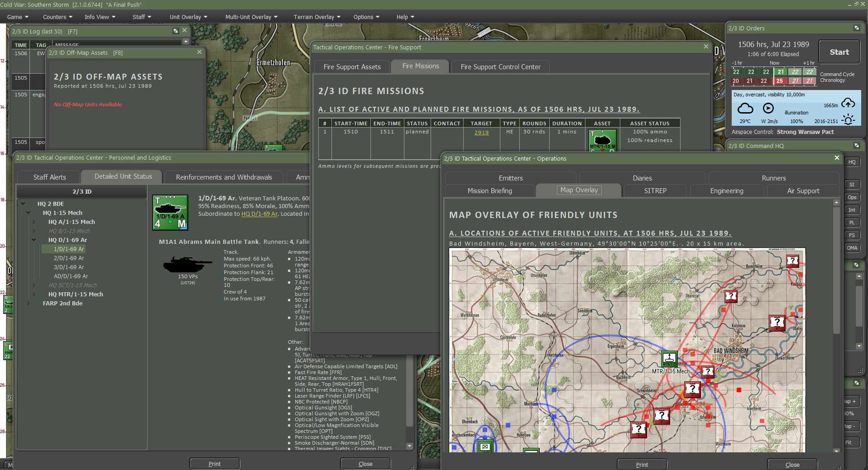Viewport: 868px width, 470px height.
Task: Click the Fit map zoom button
Action: click(x=849, y=442)
